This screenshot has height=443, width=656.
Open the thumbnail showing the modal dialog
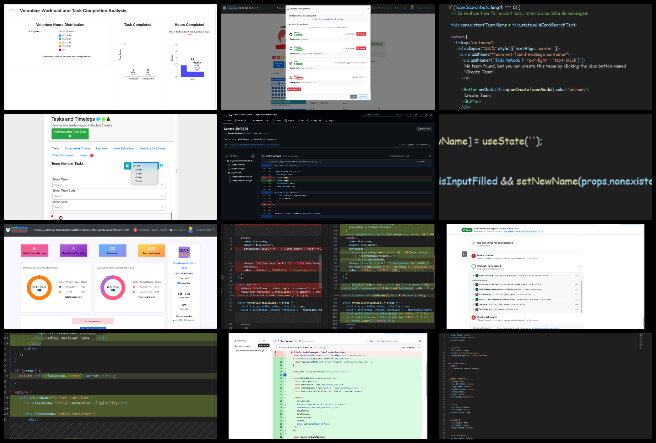328,57
